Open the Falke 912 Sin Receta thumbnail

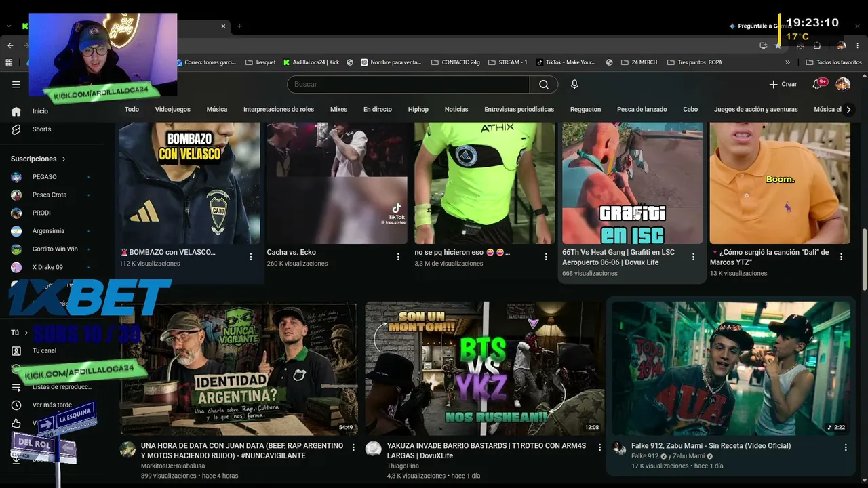(730, 368)
